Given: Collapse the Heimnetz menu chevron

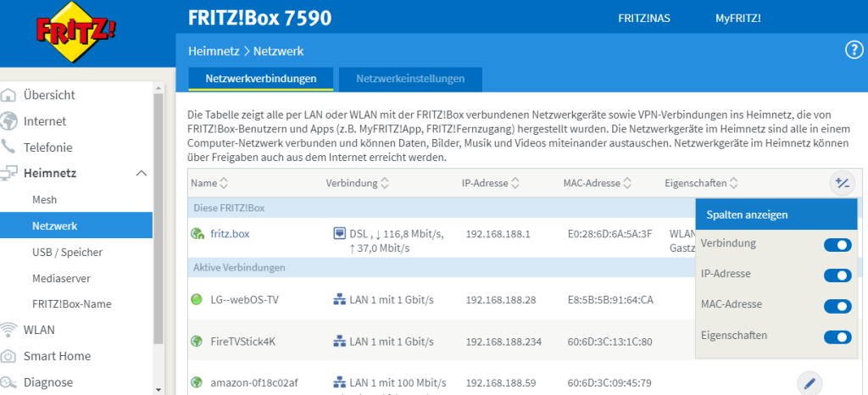Looking at the screenshot, I should 142,173.
